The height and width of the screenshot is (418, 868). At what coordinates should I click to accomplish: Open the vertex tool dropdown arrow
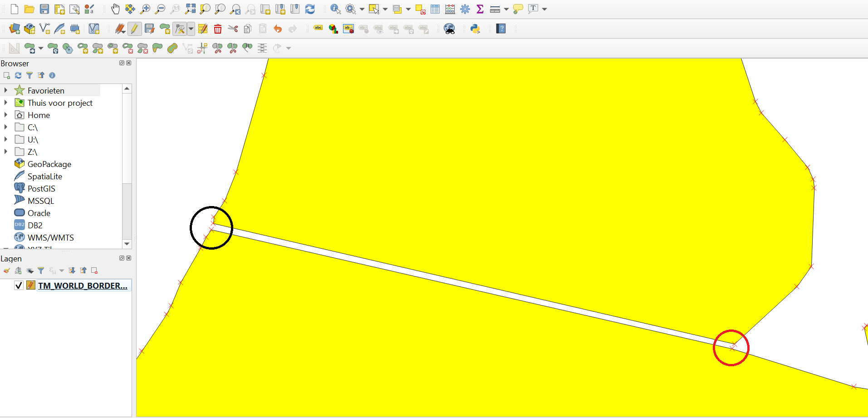coord(191,29)
